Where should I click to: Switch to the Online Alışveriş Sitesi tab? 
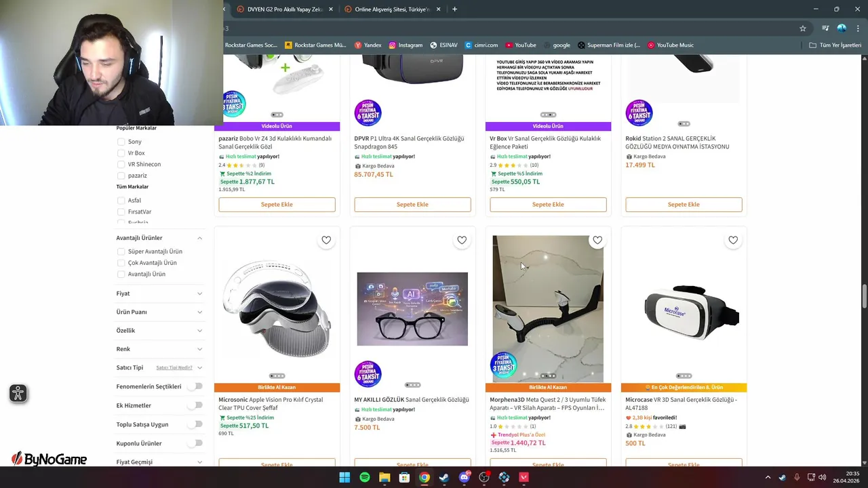click(x=391, y=9)
